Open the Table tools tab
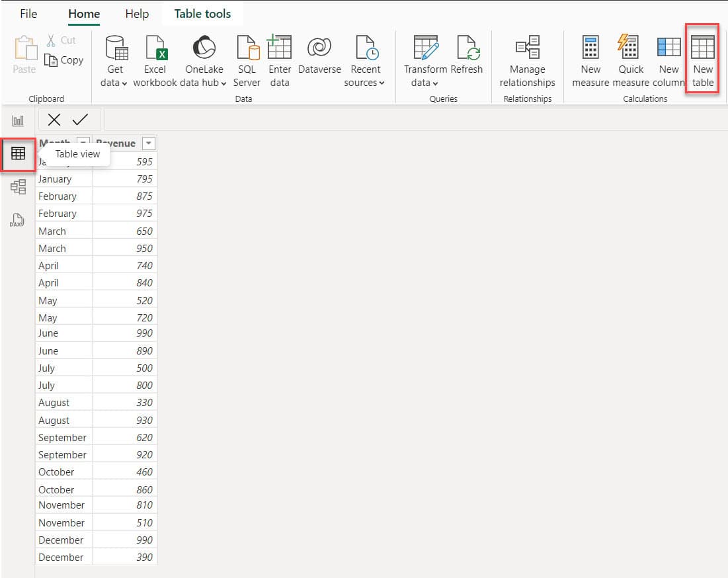The height and width of the screenshot is (578, 728). (x=202, y=14)
